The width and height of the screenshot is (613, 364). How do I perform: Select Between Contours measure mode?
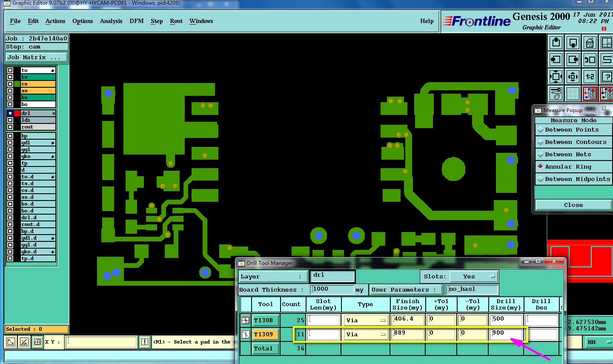(x=573, y=142)
